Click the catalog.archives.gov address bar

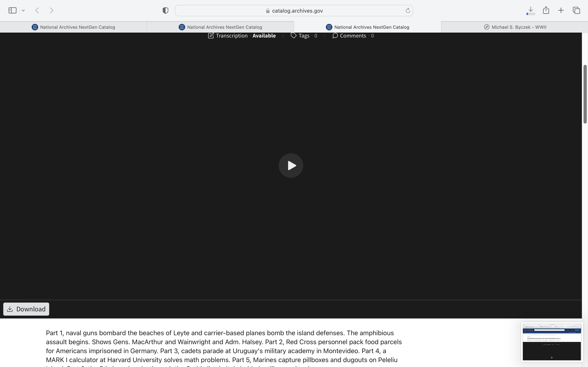[294, 11]
